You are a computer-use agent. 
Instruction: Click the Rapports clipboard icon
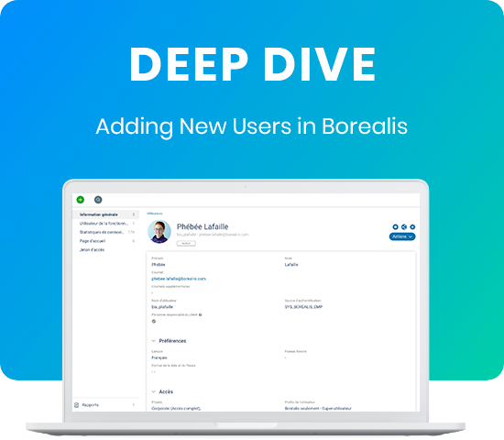tap(76, 405)
